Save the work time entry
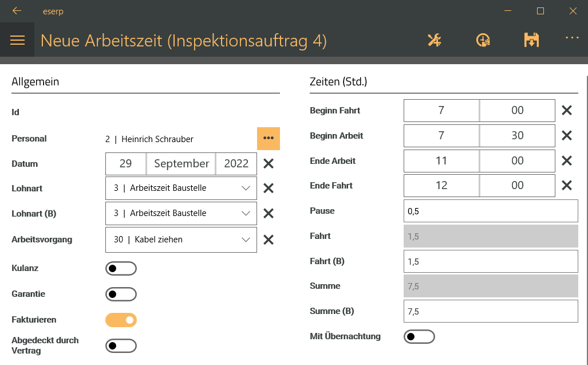 pos(531,40)
